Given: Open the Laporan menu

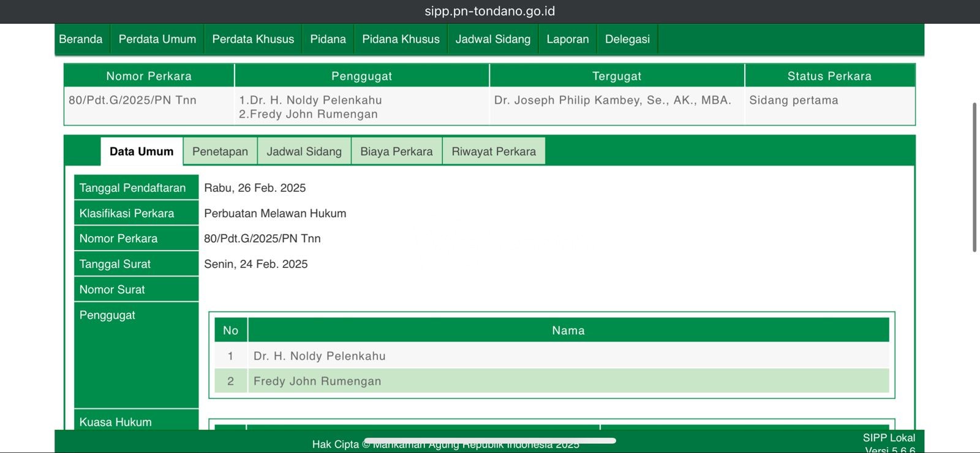Looking at the screenshot, I should click(567, 39).
